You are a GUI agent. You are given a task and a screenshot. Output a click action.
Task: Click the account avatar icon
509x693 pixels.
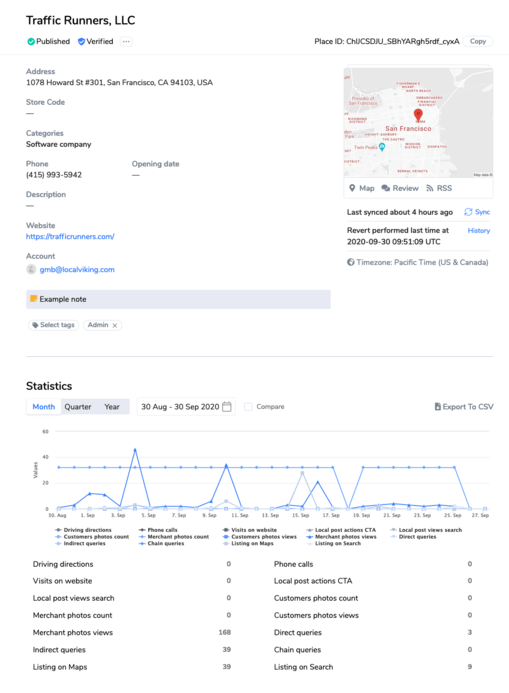point(31,269)
